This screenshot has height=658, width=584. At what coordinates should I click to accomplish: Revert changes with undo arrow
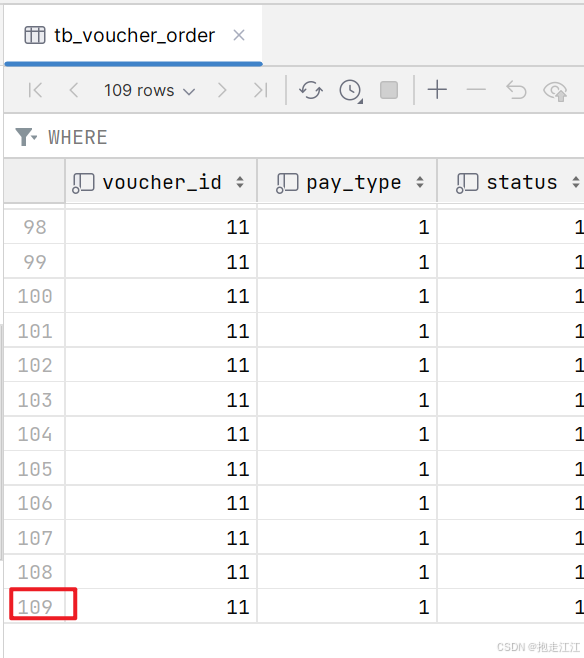[x=516, y=90]
